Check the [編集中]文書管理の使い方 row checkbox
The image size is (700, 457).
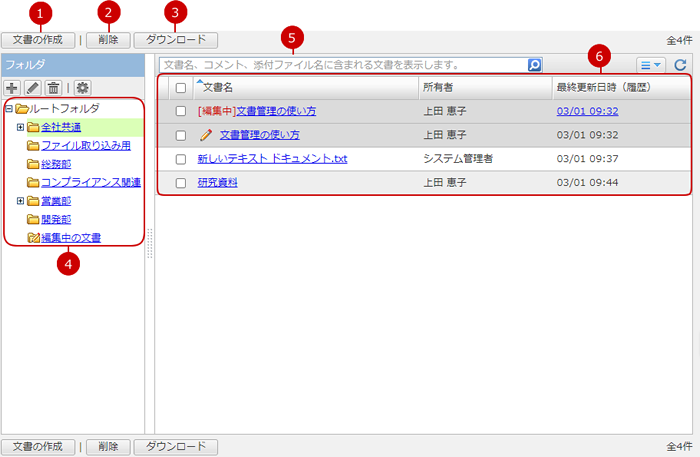coord(181,111)
